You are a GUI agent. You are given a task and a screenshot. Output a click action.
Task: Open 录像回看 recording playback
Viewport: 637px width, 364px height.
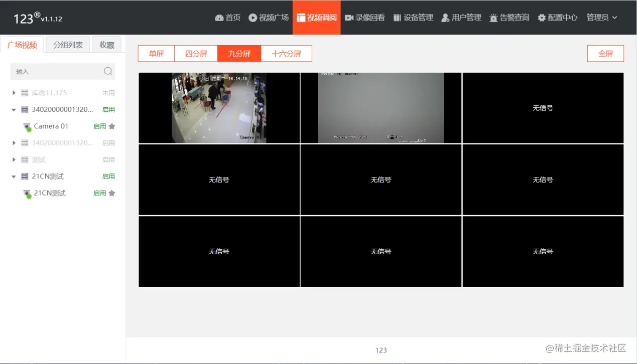[365, 18]
